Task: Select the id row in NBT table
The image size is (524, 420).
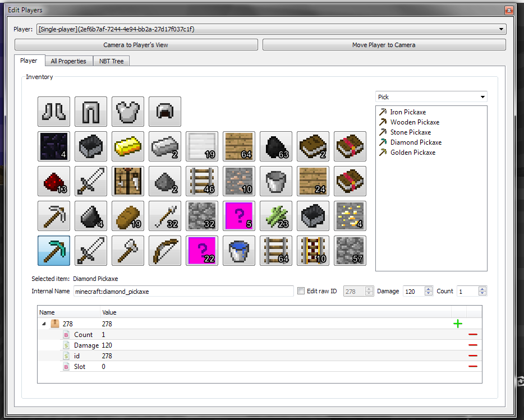Action: 260,356
